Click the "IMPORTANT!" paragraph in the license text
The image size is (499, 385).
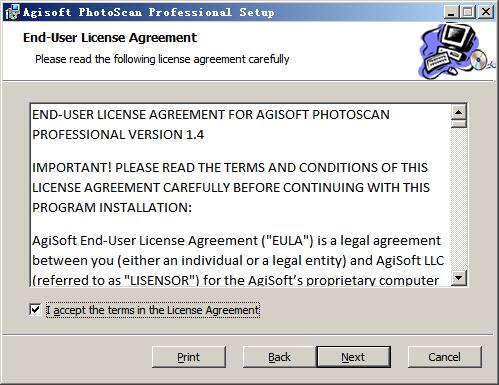[231, 187]
